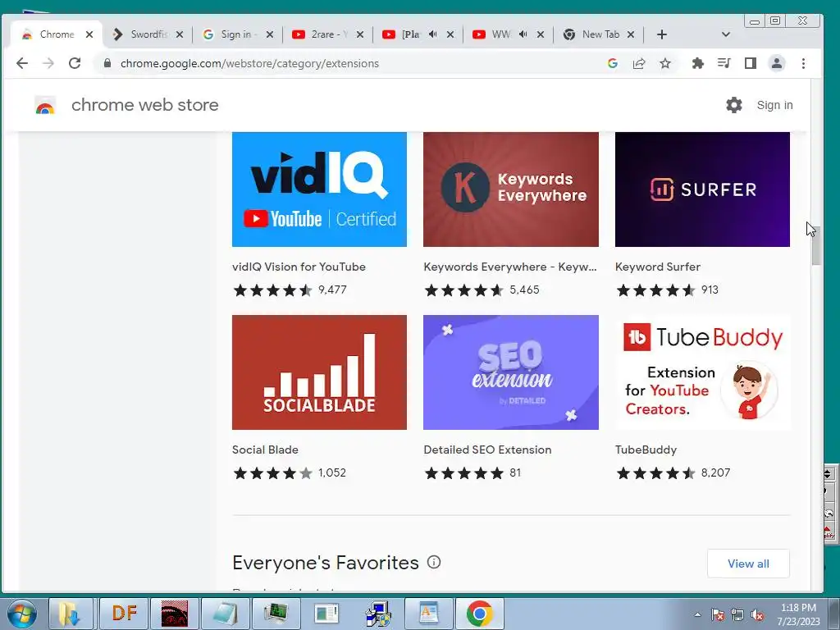The width and height of the screenshot is (840, 630).
Task: Toggle the side panel icon
Action: [x=750, y=63]
